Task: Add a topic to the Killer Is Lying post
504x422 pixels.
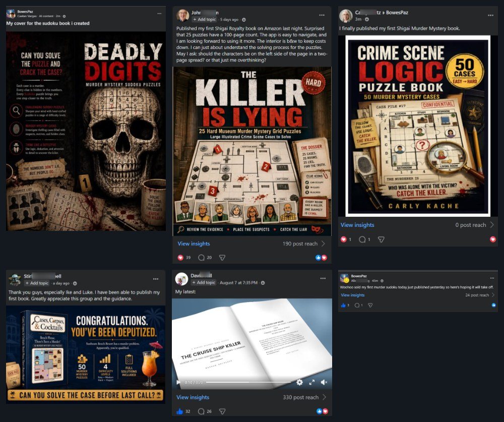Action: (x=205, y=19)
